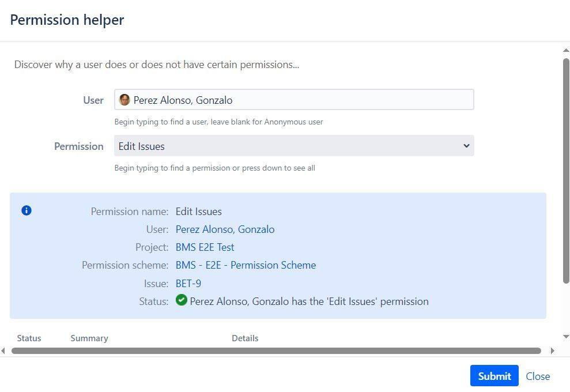The image size is (570, 392).
Task: Click the 'Permission scheme:' label
Action: 125,265
